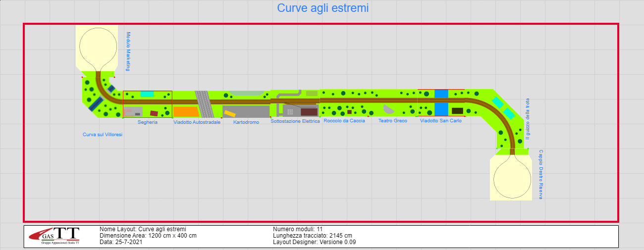Select the "Roccolo da Caccia" label
This screenshot has width=644, height=250.
(344, 121)
